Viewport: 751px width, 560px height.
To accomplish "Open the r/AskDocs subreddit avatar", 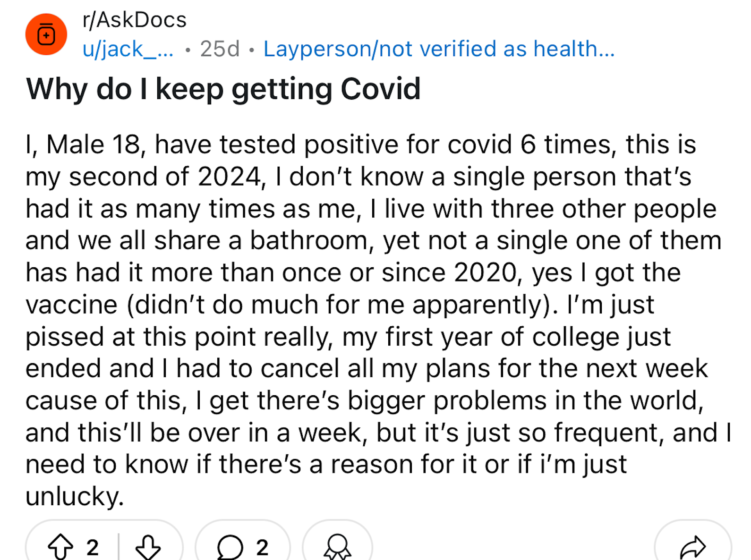I will [x=46, y=34].
